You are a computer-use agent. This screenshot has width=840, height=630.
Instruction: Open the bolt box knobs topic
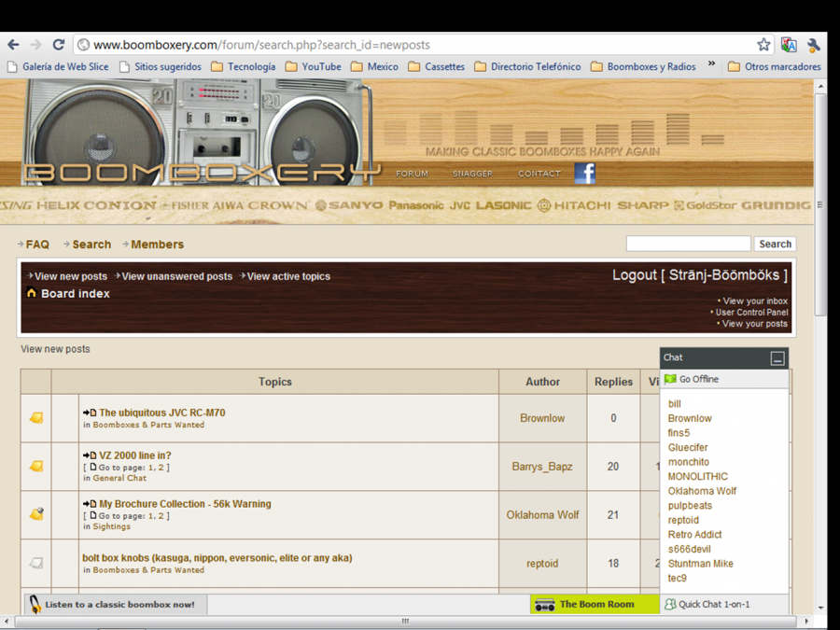click(217, 558)
